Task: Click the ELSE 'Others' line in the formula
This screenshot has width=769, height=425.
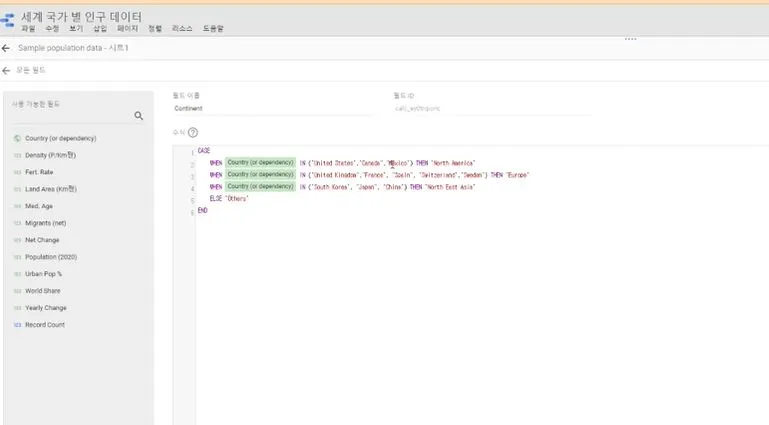Action: pyautogui.click(x=229, y=199)
